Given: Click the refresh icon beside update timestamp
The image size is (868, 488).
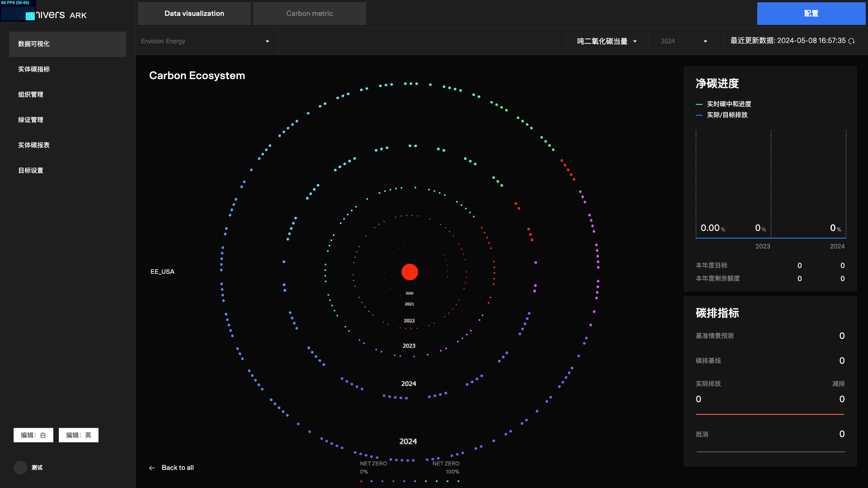Looking at the screenshot, I should click(x=852, y=41).
